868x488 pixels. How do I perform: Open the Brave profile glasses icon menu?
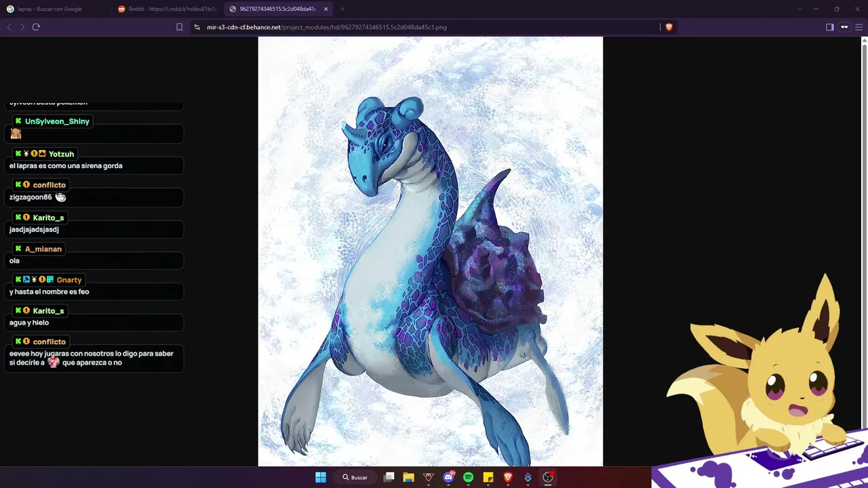click(x=844, y=27)
